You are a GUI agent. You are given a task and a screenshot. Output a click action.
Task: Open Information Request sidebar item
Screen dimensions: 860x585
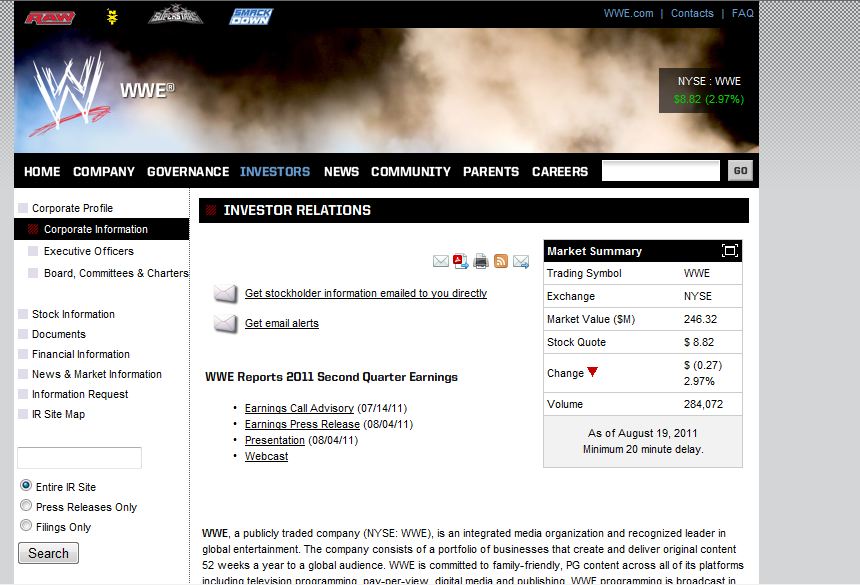[x=80, y=394]
